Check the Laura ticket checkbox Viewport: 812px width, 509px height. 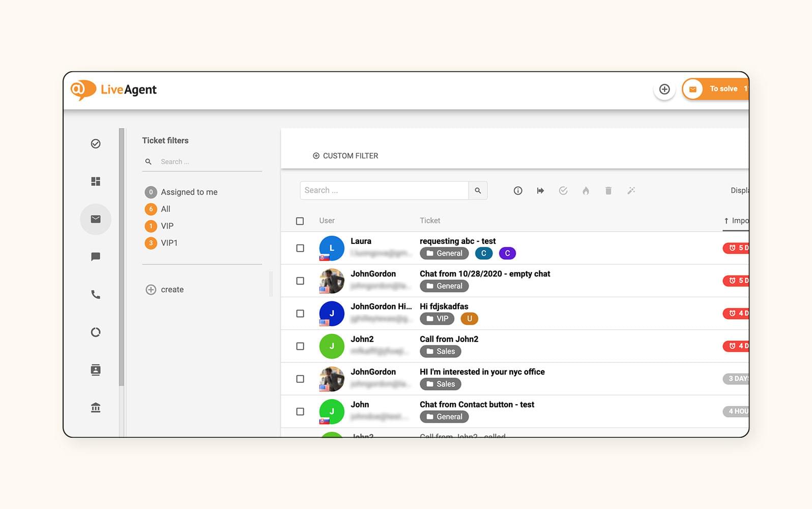(300, 248)
